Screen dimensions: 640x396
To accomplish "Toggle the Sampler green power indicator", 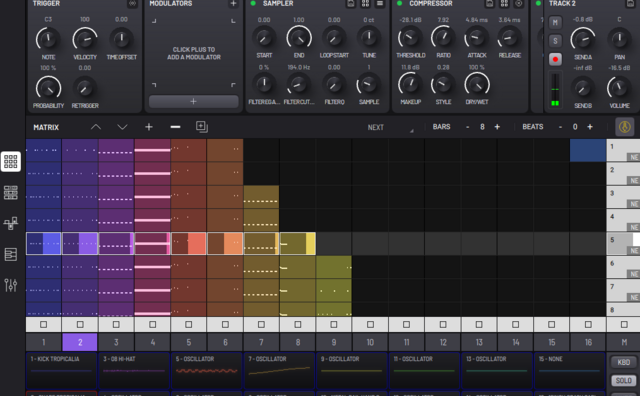I will point(253,3).
